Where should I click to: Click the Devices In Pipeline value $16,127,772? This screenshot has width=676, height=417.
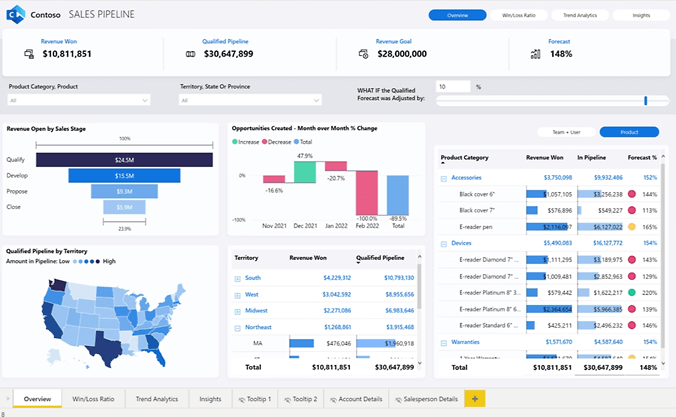click(x=607, y=243)
